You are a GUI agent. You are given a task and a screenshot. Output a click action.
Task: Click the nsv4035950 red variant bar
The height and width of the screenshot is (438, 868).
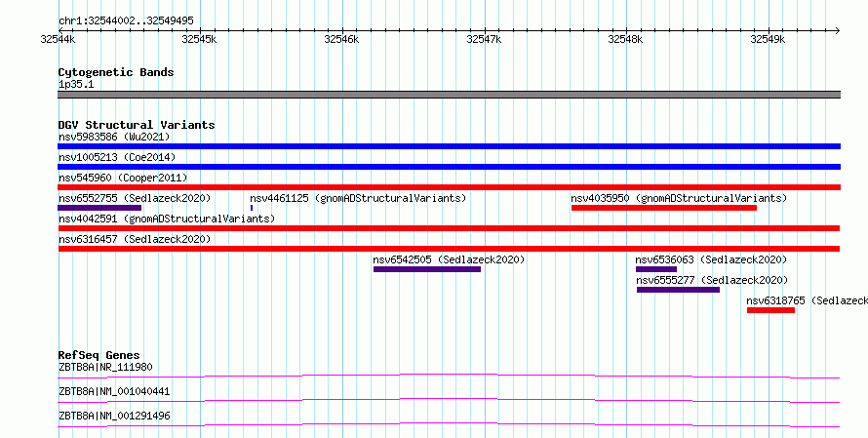coord(664,208)
